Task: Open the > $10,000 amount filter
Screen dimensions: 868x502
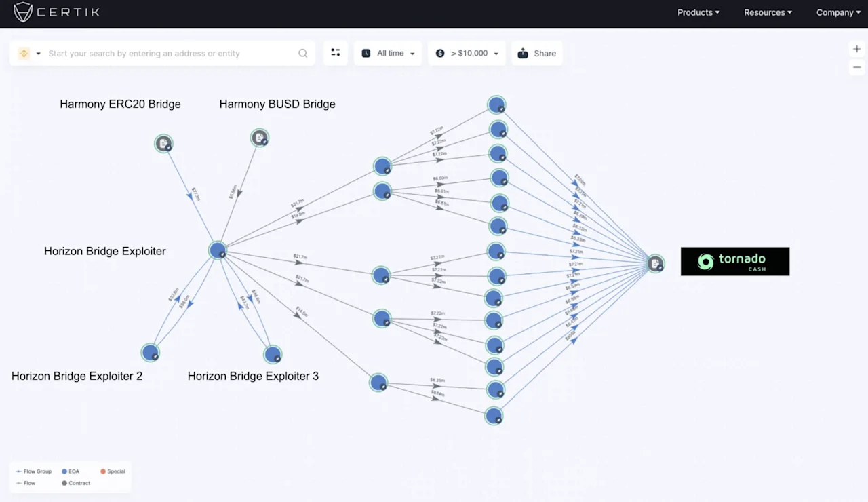Action: (x=467, y=53)
